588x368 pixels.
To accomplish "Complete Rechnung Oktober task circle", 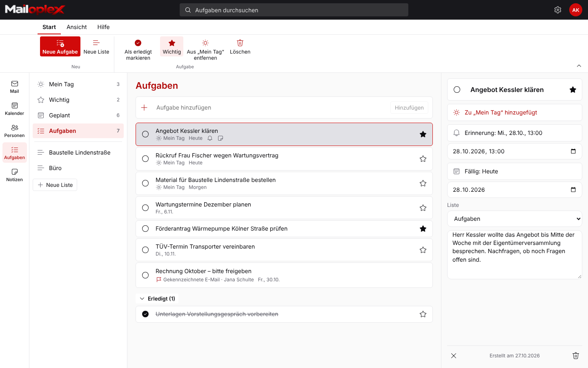I will (145, 275).
